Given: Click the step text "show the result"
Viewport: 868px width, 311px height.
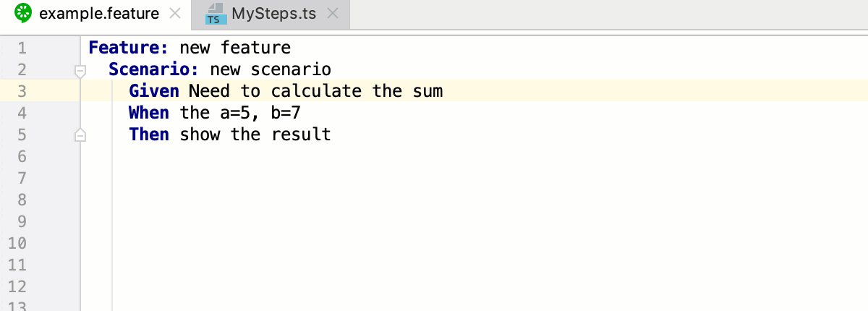Looking at the screenshot, I should 255,135.
